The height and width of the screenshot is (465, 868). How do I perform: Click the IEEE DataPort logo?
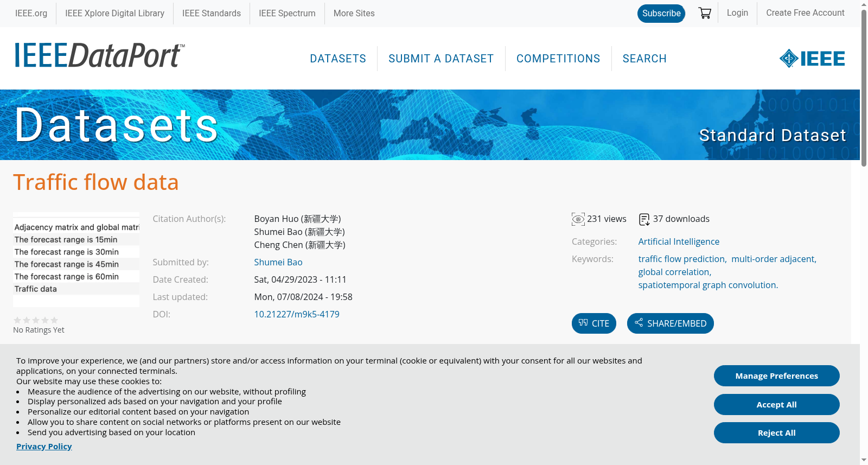click(99, 55)
